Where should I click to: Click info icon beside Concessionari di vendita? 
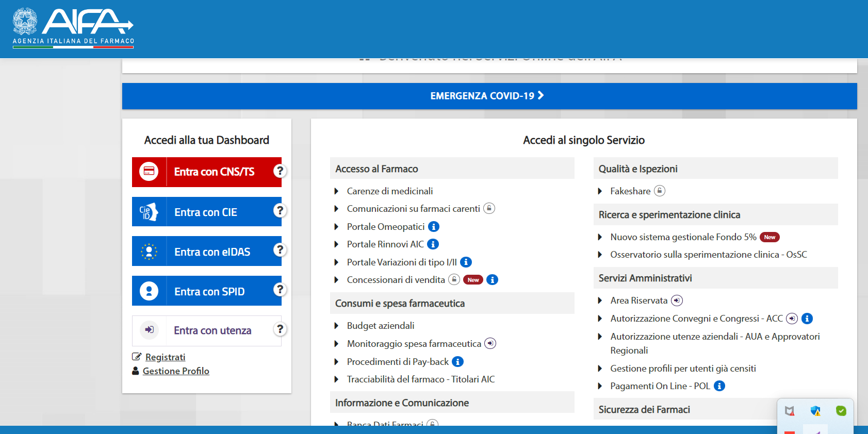pos(493,280)
